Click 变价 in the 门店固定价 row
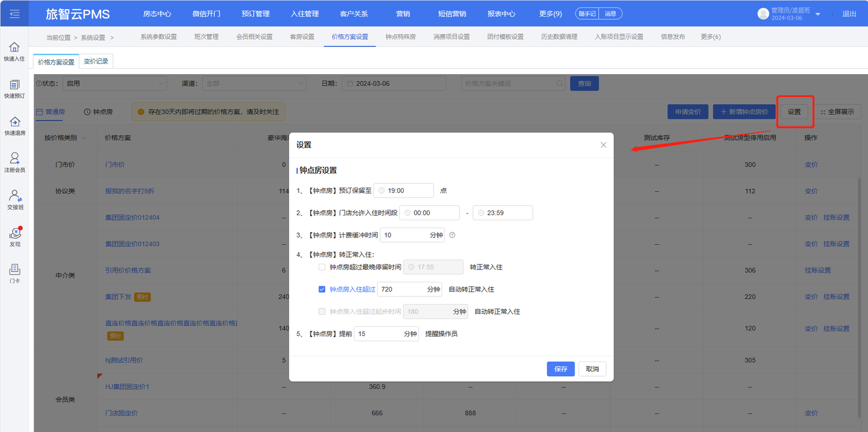The image size is (868, 432). click(811, 413)
